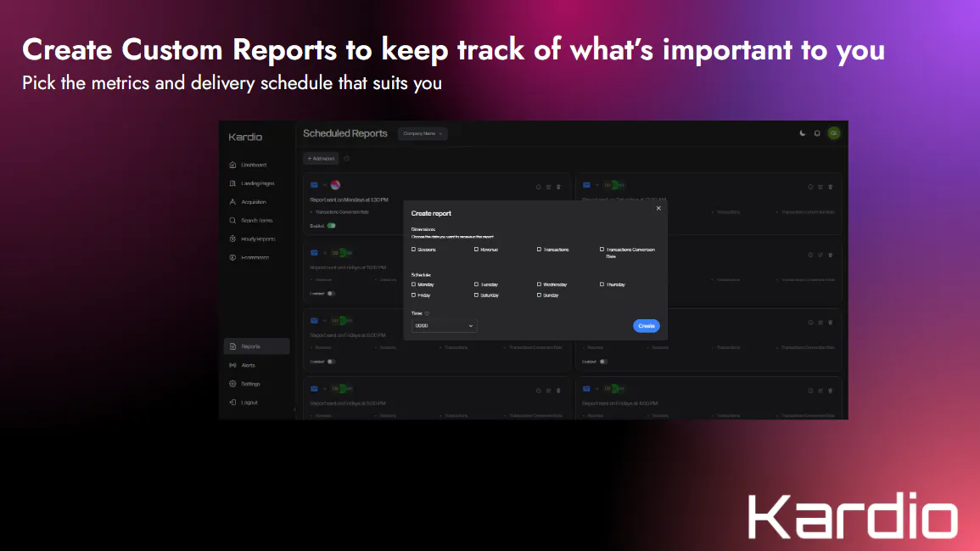The image size is (980, 551).
Task: Click 'Report sent on Mondays at 1:30 PM'
Action: coord(349,200)
